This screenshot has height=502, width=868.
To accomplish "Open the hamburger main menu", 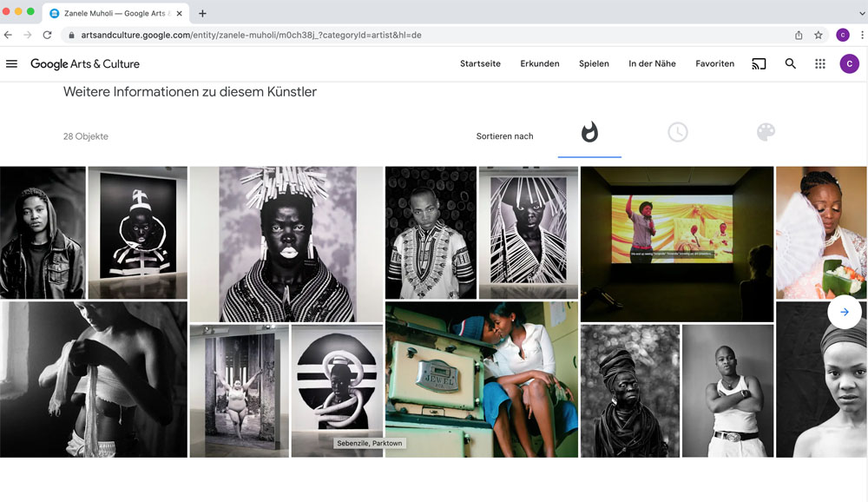I will 11,63.
